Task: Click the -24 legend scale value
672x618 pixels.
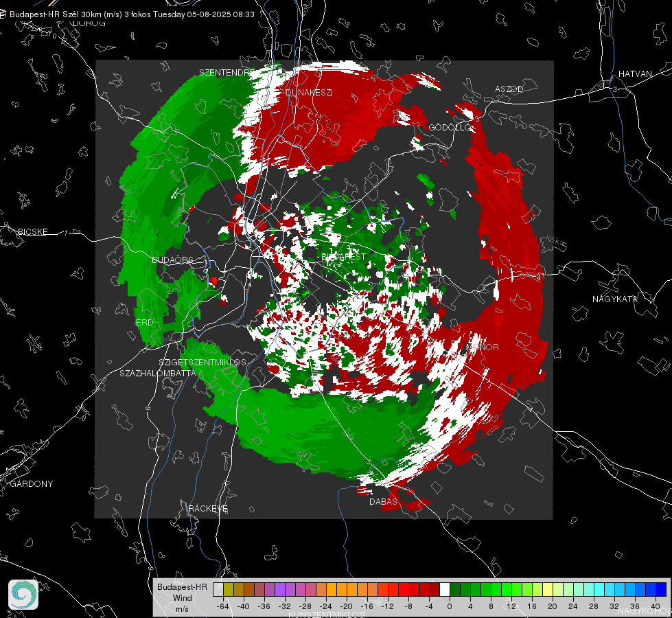Action: click(326, 606)
